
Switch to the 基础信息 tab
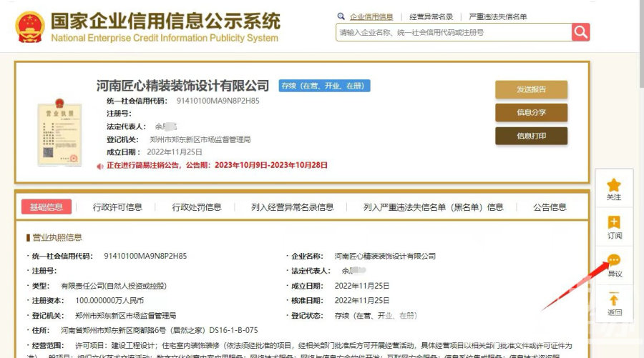pyautogui.click(x=47, y=207)
